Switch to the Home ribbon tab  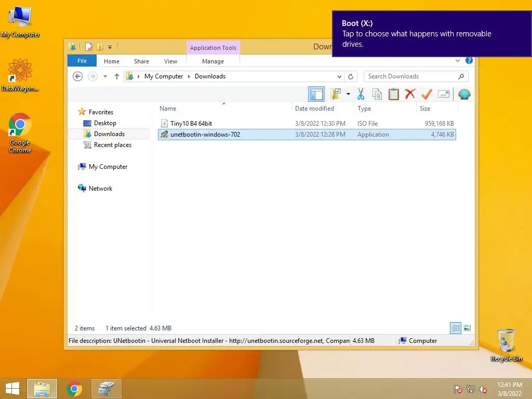point(112,61)
